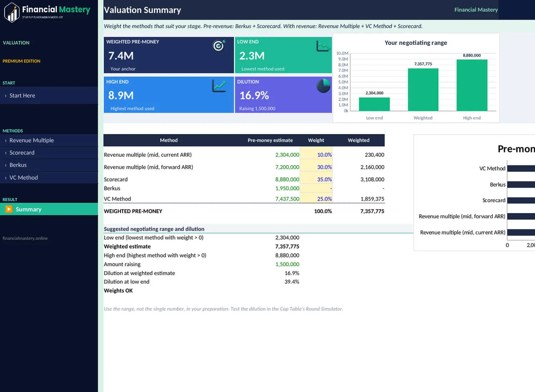Click the current ARR estimate 2,304,000 cell
Image resolution: width=535 pixels, height=392 pixels.
point(287,155)
